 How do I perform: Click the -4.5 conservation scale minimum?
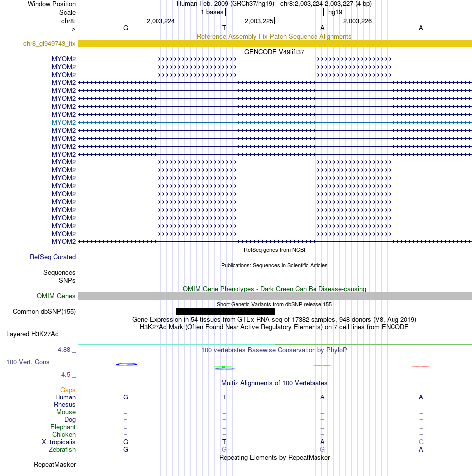tap(65, 375)
